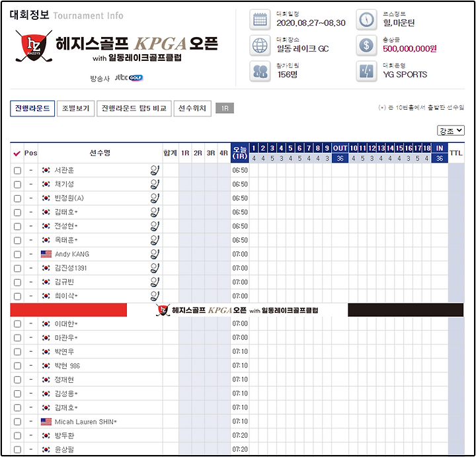Viewport: 476px width, 457px height.
Task: Tick the checkbox for 방두환
Action: click(x=18, y=436)
